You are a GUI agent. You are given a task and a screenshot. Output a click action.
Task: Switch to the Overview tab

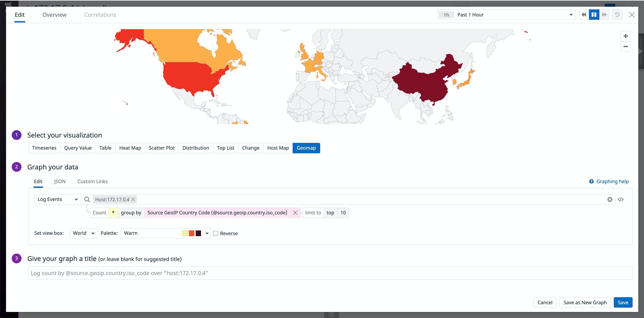[x=54, y=15]
